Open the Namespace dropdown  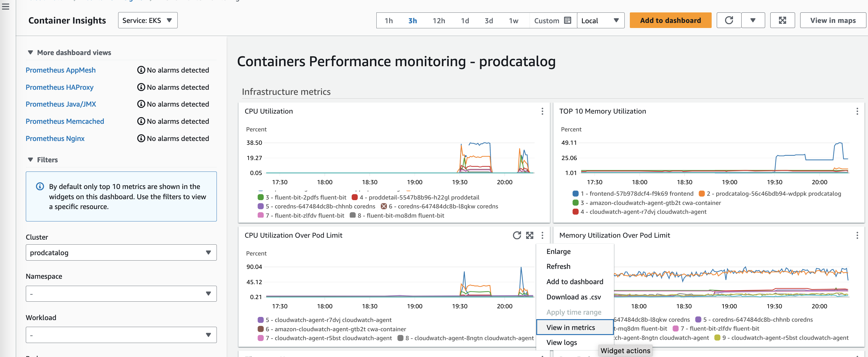point(121,293)
